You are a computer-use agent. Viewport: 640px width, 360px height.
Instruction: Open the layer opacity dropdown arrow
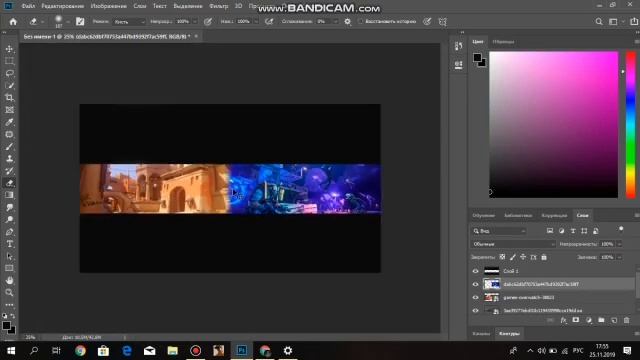point(619,244)
